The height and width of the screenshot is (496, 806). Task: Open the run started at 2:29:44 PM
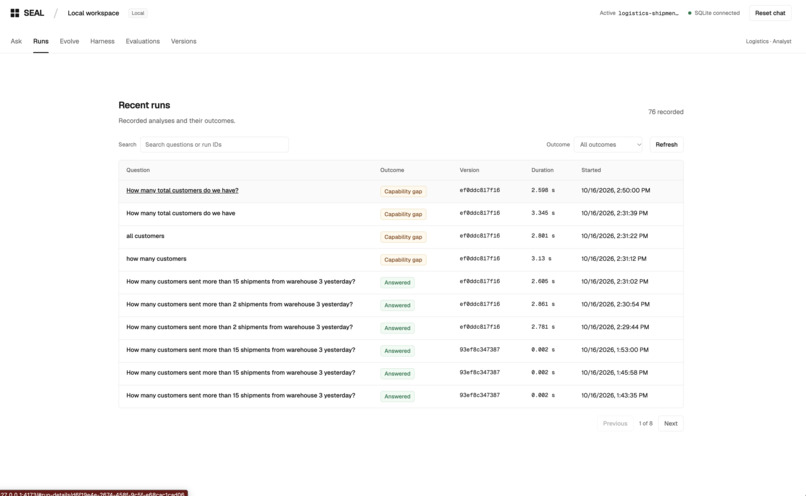pyautogui.click(x=240, y=327)
